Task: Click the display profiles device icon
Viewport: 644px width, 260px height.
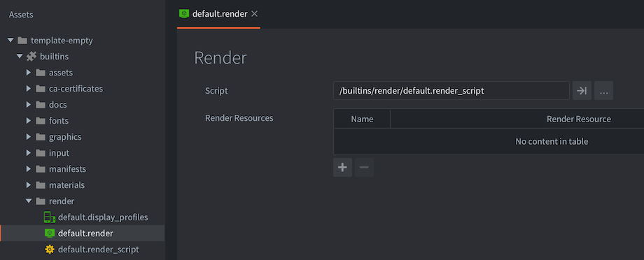Action: tap(49, 217)
